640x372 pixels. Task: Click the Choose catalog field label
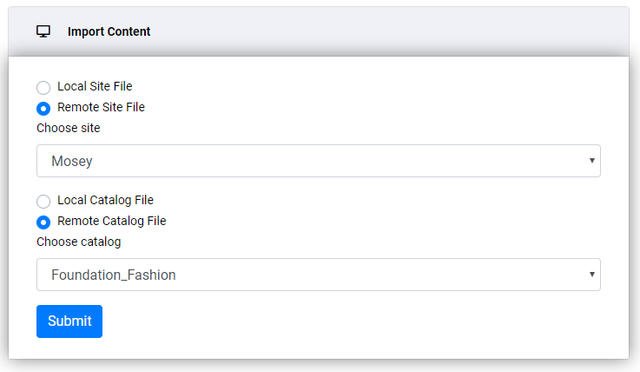click(79, 242)
